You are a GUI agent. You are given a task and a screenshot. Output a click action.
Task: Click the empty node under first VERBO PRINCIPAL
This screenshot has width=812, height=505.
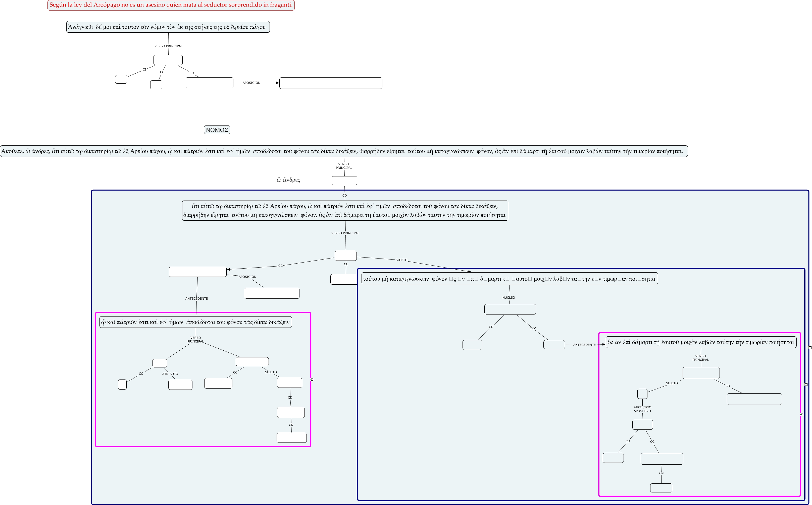coord(168,60)
